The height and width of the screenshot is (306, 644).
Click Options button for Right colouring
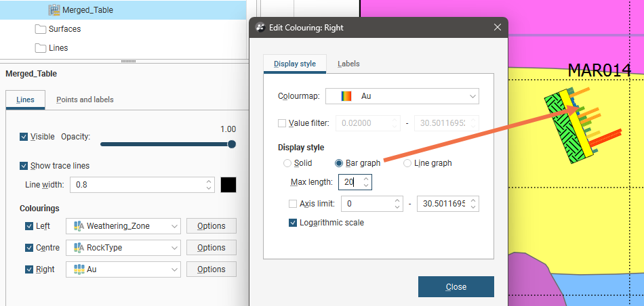(x=211, y=269)
